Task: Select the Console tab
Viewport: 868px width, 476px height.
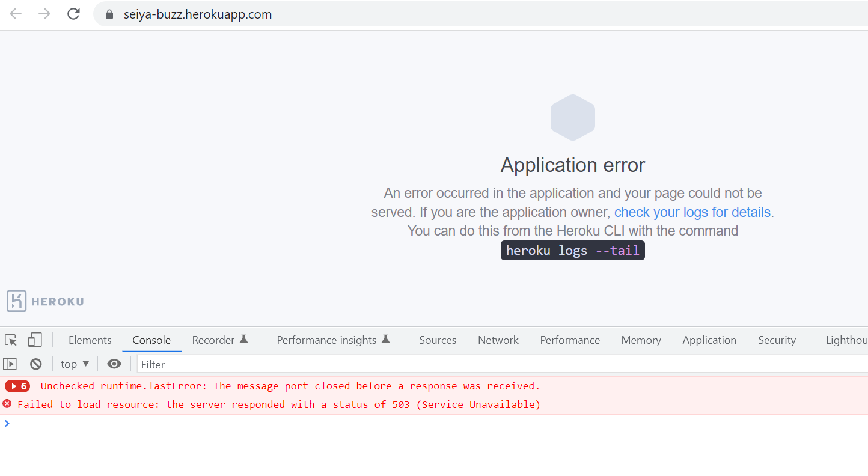Action: click(151, 340)
